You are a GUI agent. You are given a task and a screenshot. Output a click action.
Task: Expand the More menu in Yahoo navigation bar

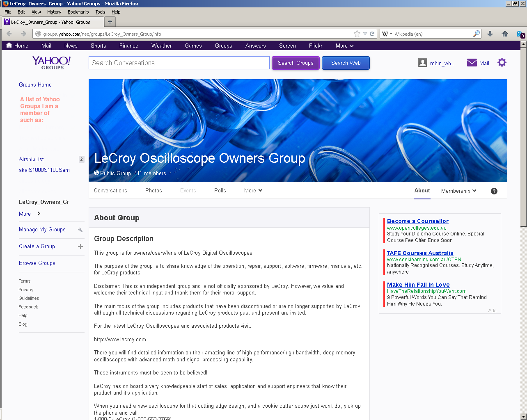[344, 46]
